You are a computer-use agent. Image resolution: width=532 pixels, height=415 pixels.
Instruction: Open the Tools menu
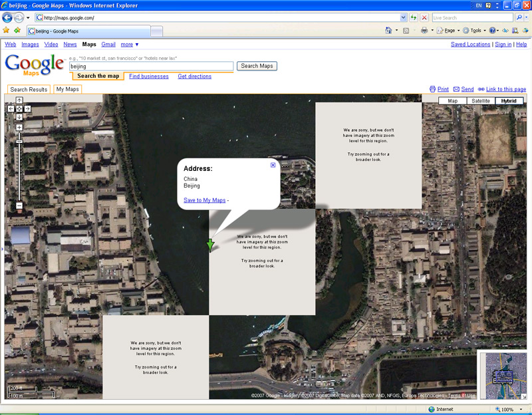point(474,31)
